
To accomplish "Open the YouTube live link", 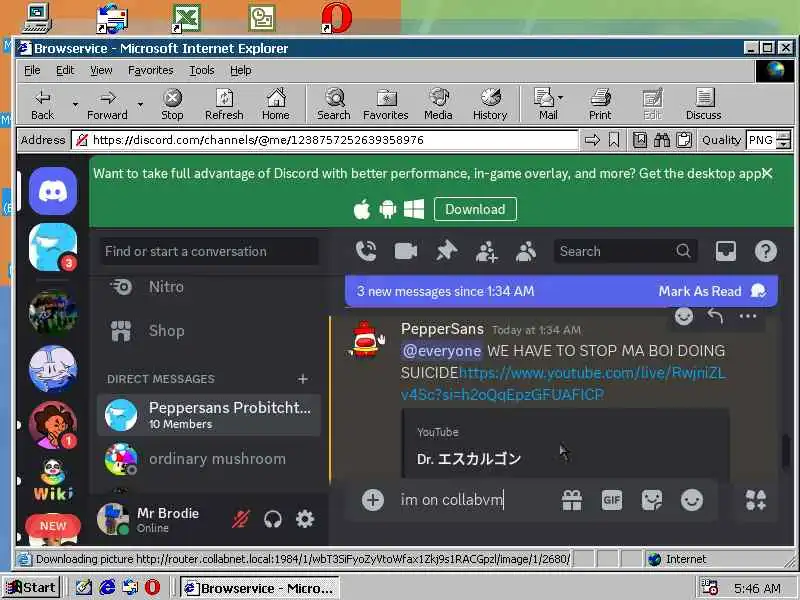I will (x=564, y=384).
